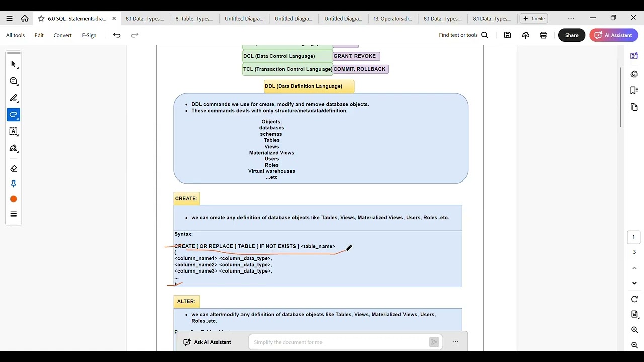Open Find text or tools search
The image size is (644, 362).
coord(463,35)
